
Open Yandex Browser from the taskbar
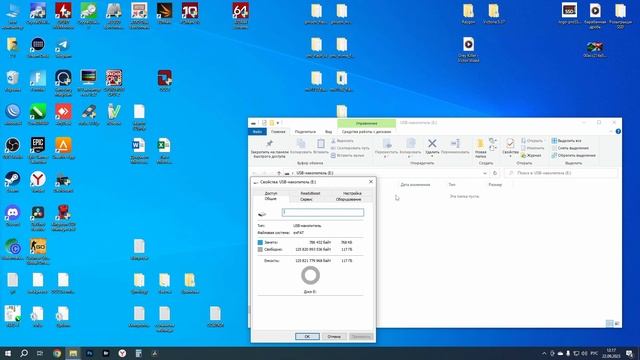(x=122, y=353)
